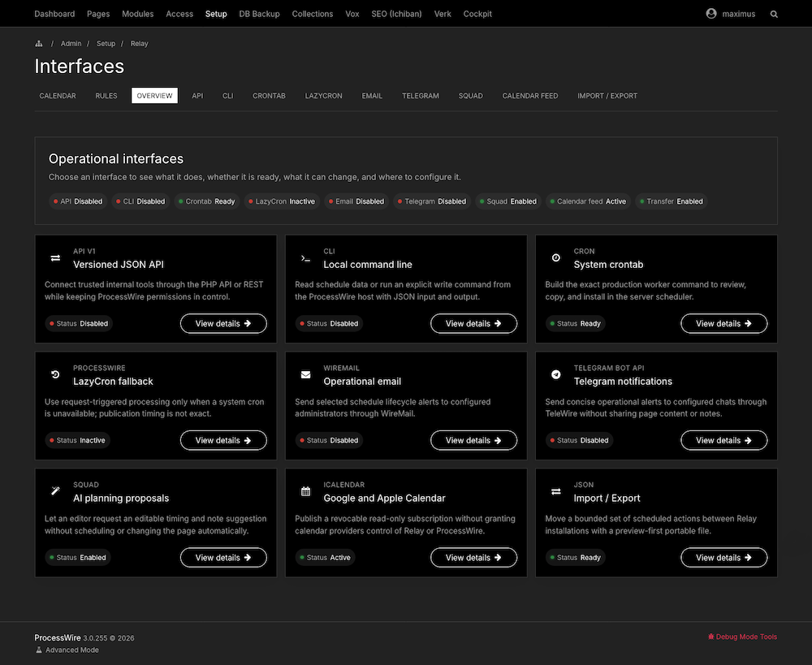This screenshot has height=665, width=812.
Task: View details for Import / Export
Action: 723,557
